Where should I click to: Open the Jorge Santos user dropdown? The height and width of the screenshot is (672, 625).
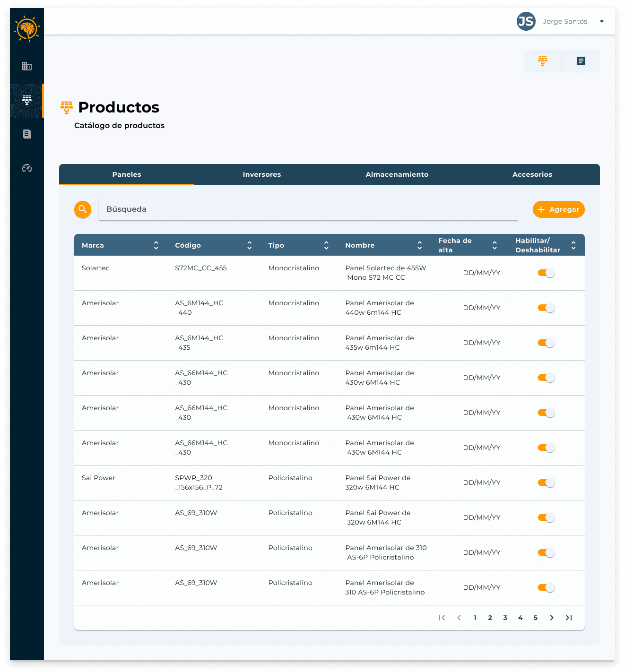pos(601,21)
